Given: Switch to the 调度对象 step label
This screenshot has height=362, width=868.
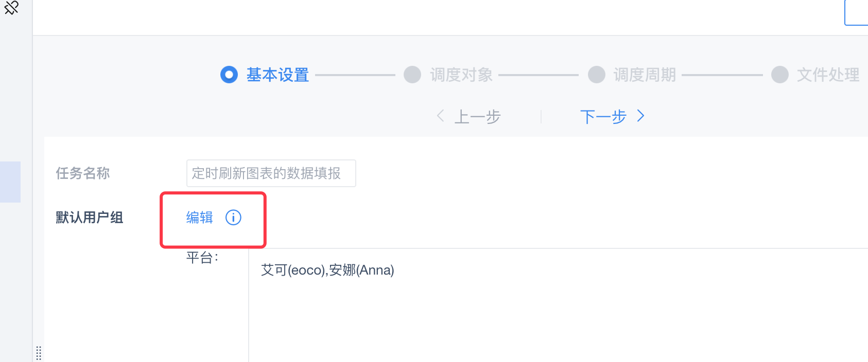Looking at the screenshot, I should tap(461, 75).
